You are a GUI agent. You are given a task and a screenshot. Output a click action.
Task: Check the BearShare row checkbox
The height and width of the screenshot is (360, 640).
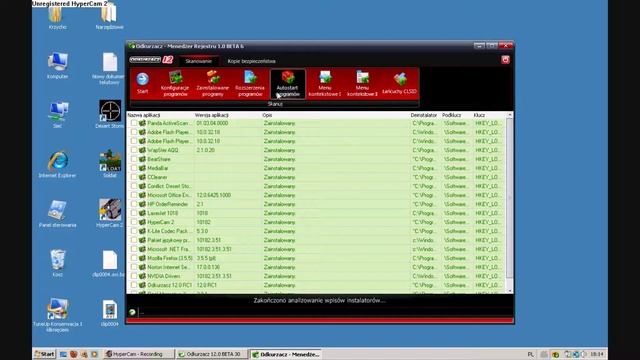point(134,159)
